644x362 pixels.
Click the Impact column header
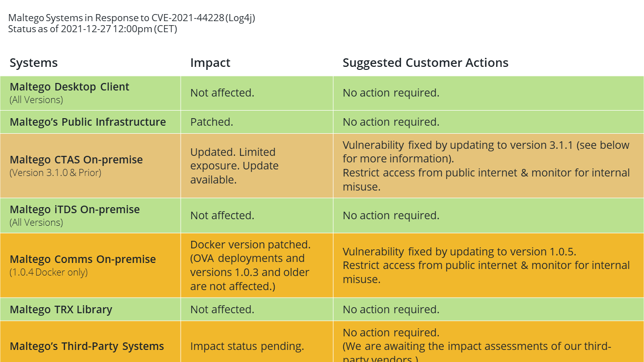tap(210, 63)
